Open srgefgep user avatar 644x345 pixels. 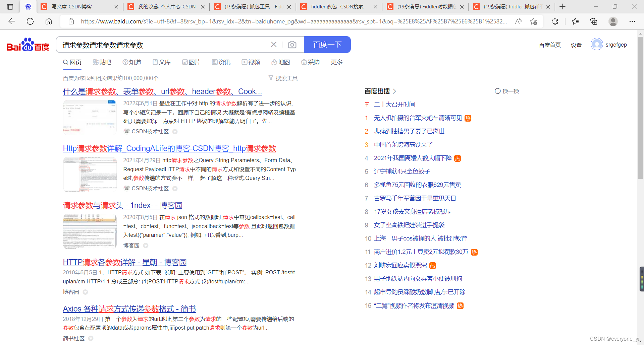point(597,44)
